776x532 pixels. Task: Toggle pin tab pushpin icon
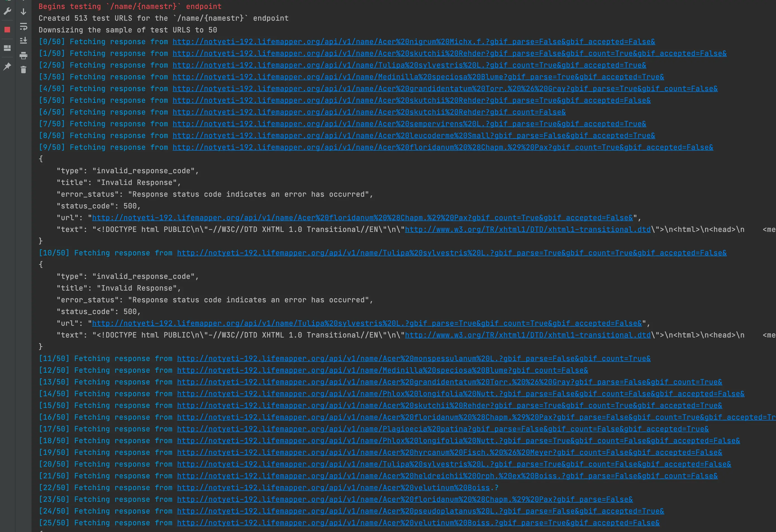click(7, 66)
